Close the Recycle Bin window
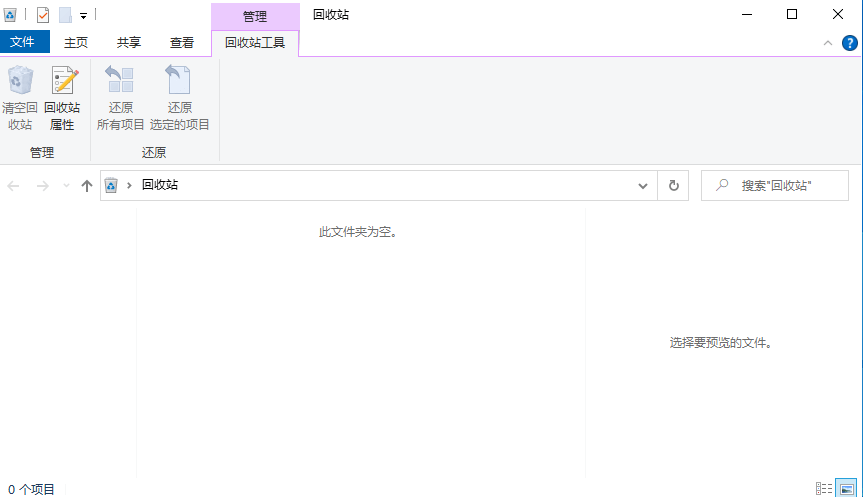This screenshot has height=497, width=863. 838,14
